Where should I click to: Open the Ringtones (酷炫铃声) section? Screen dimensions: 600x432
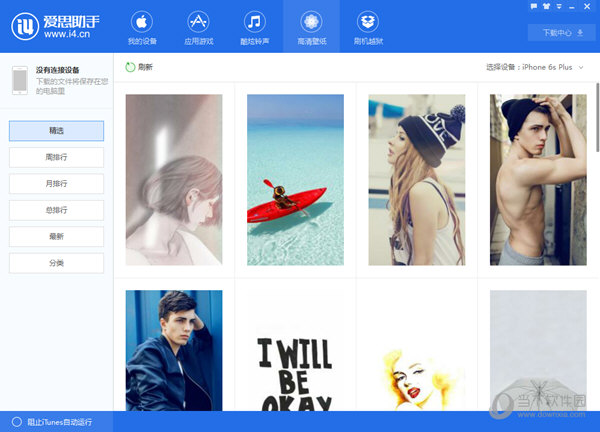click(x=254, y=28)
